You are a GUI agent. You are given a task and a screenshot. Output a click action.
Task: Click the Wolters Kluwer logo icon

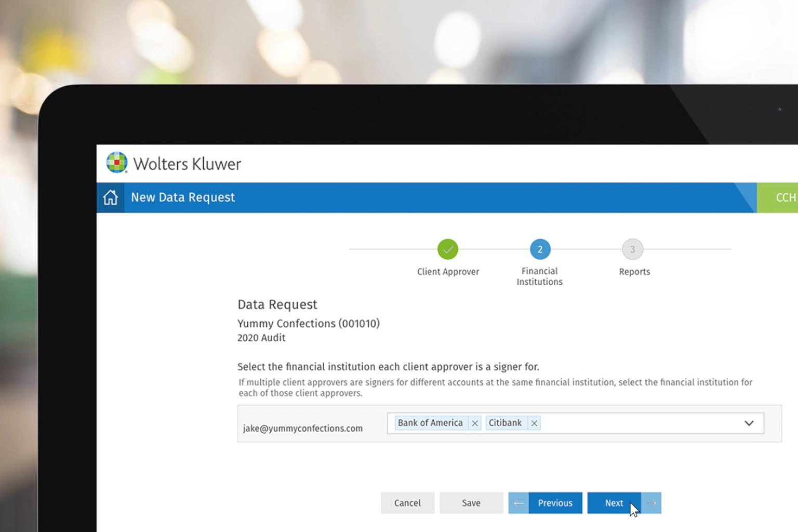click(x=117, y=163)
